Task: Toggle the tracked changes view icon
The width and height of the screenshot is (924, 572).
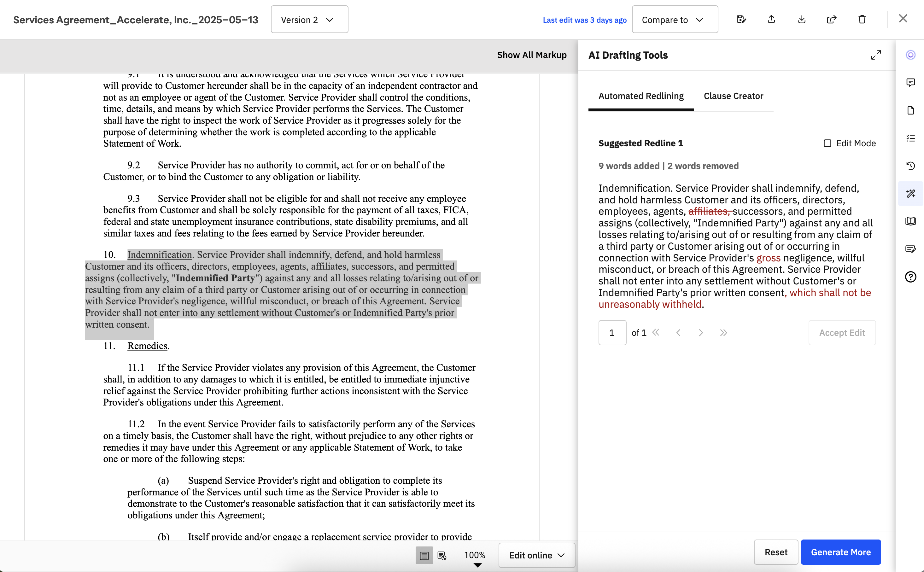Action: pos(442,555)
